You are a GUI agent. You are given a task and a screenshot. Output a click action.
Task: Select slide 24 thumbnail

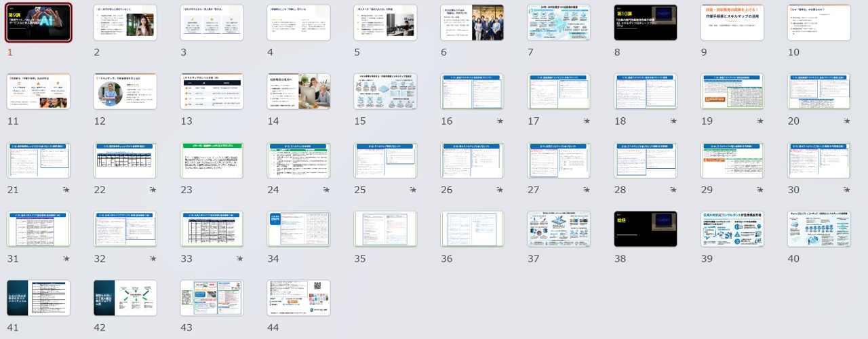coord(299,161)
